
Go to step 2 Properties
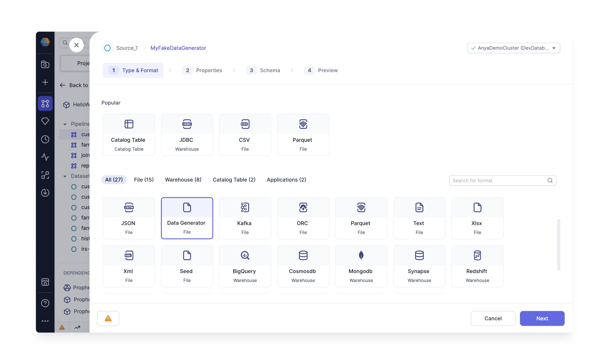[202, 70]
